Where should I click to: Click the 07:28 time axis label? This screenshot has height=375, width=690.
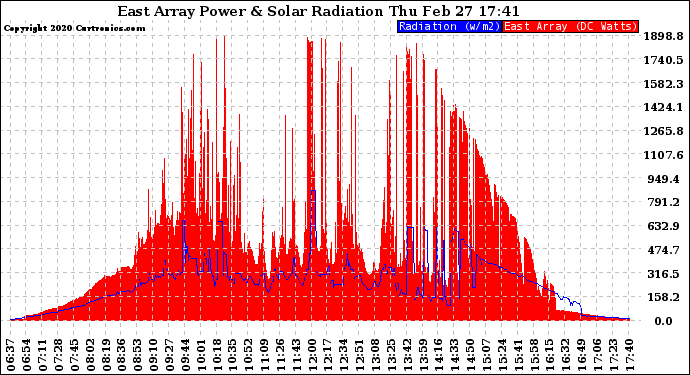click(58, 355)
